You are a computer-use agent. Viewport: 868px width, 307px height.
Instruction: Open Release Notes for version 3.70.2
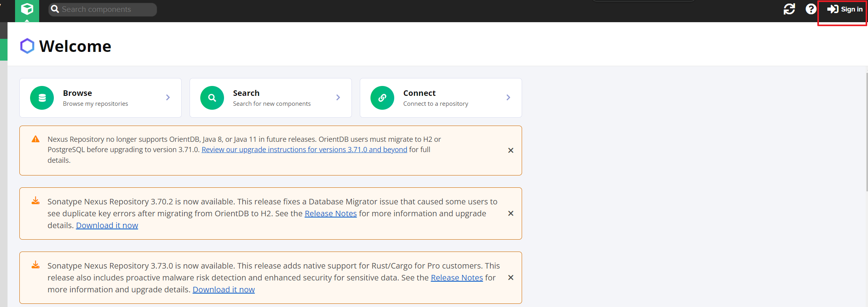(x=330, y=214)
